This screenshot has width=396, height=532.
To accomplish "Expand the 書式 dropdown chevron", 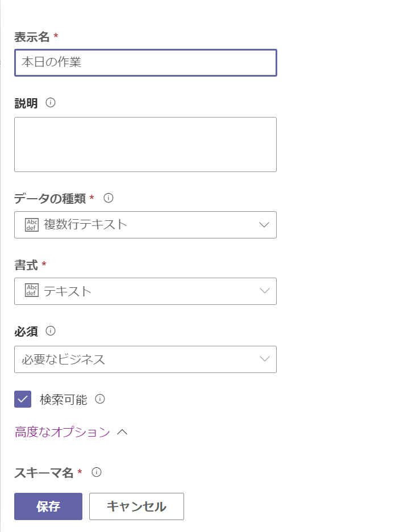I will pyautogui.click(x=264, y=291).
